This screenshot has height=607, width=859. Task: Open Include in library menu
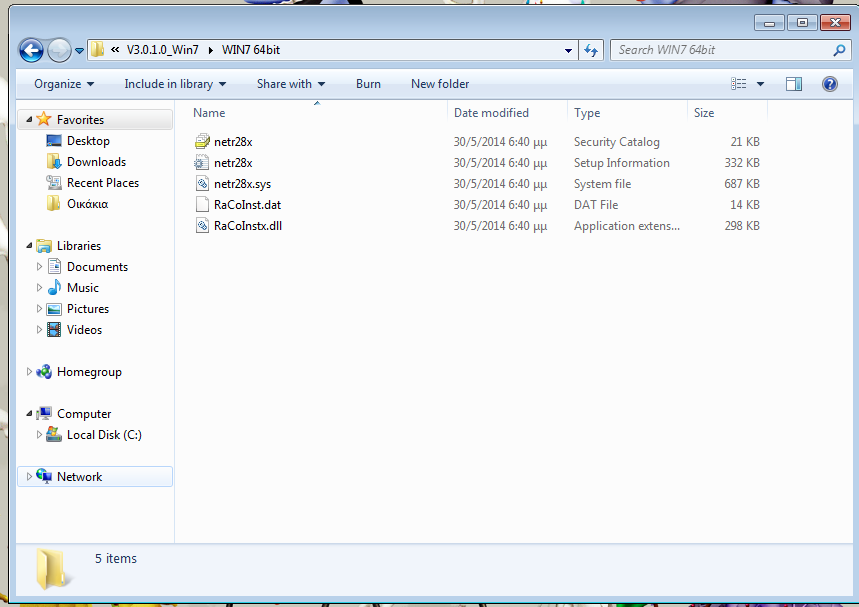click(175, 84)
